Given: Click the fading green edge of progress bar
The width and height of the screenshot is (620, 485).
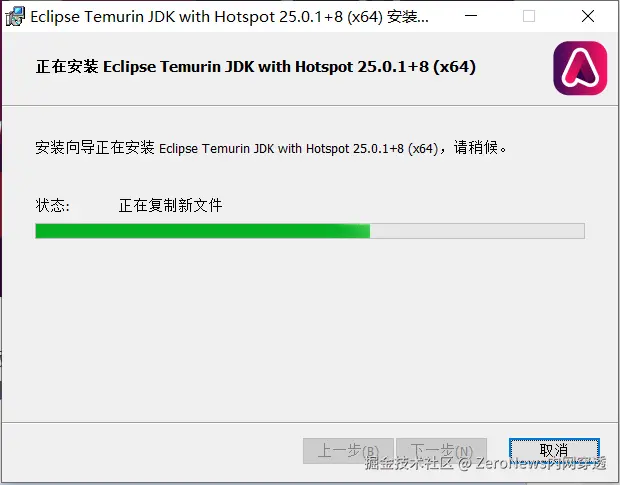Looking at the screenshot, I should tap(358, 231).
